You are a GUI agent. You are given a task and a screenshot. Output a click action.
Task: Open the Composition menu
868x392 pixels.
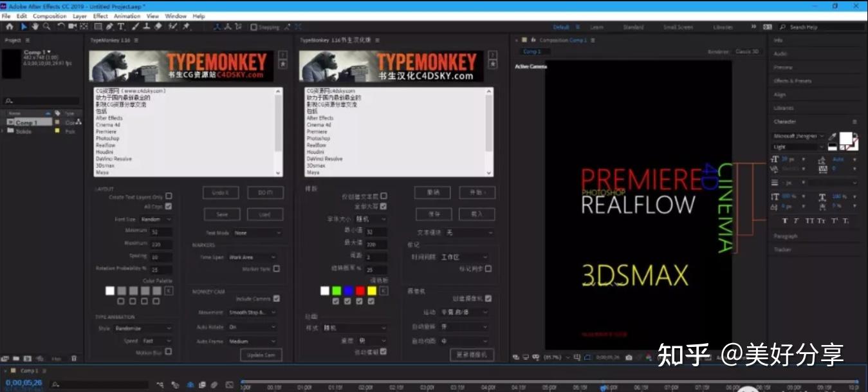coord(50,15)
